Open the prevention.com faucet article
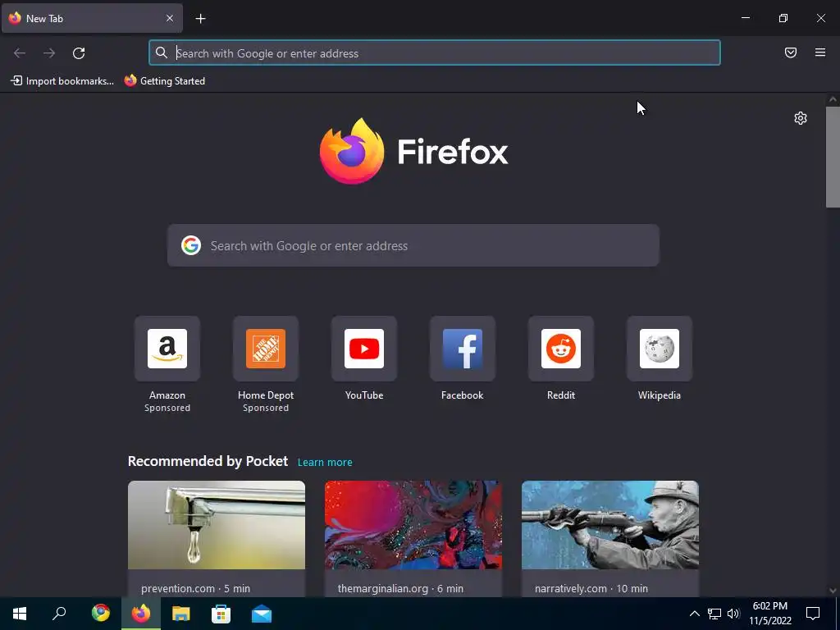This screenshot has width=840, height=630. (217, 525)
